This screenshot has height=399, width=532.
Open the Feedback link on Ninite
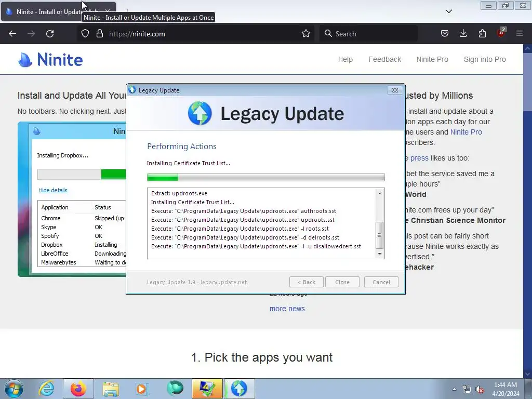385,59
